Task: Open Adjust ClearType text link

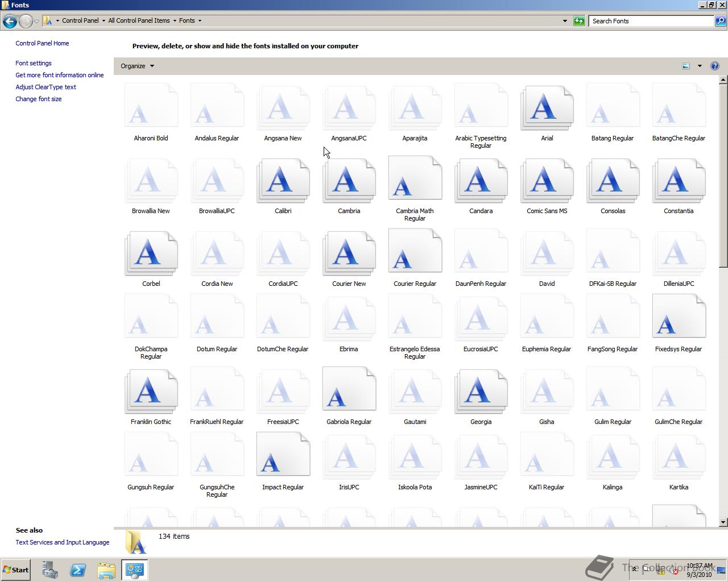Action: (x=45, y=87)
